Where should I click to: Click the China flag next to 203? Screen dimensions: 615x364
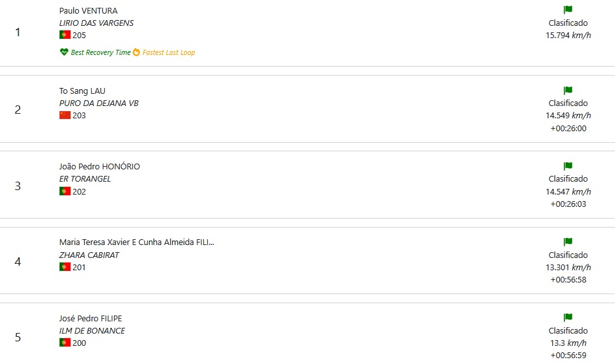click(x=65, y=115)
